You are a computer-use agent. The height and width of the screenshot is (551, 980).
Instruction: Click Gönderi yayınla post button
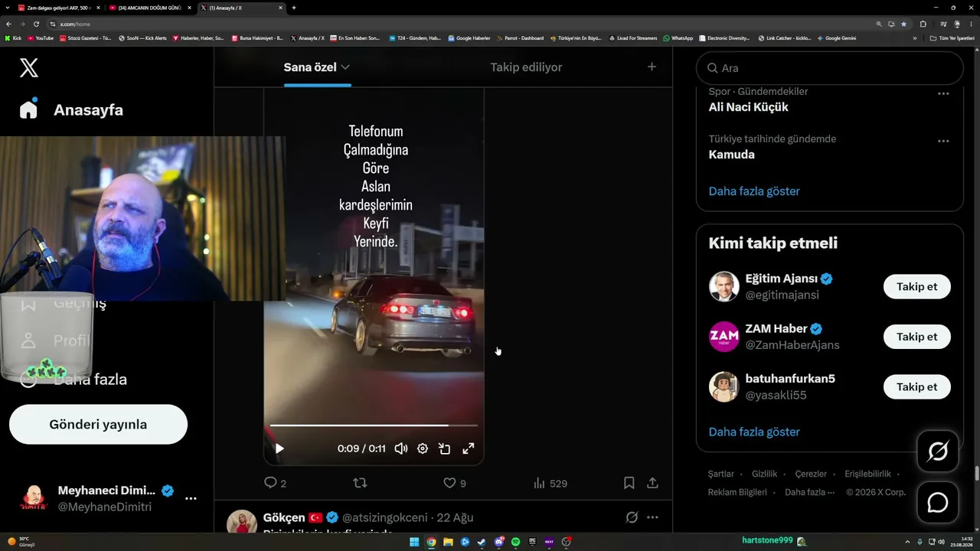coord(98,424)
